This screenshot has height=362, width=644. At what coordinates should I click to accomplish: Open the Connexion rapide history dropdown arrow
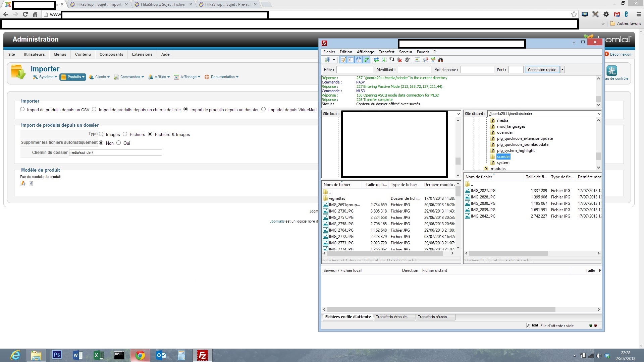(562, 70)
